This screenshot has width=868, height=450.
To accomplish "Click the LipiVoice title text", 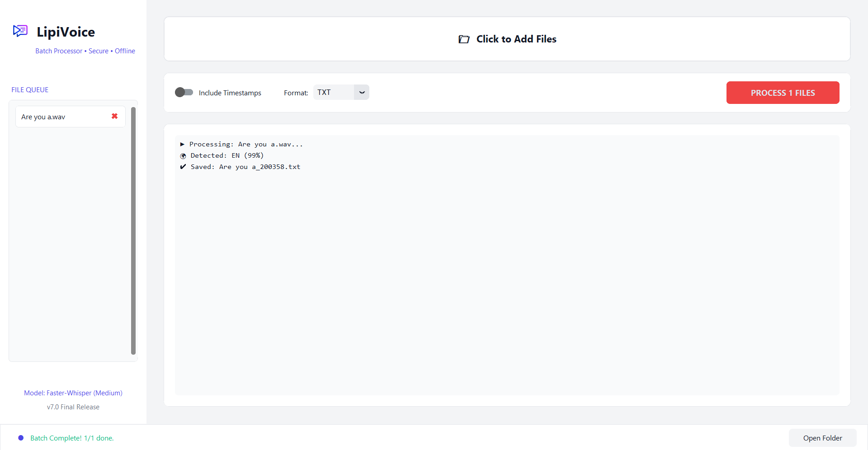I will (x=66, y=32).
